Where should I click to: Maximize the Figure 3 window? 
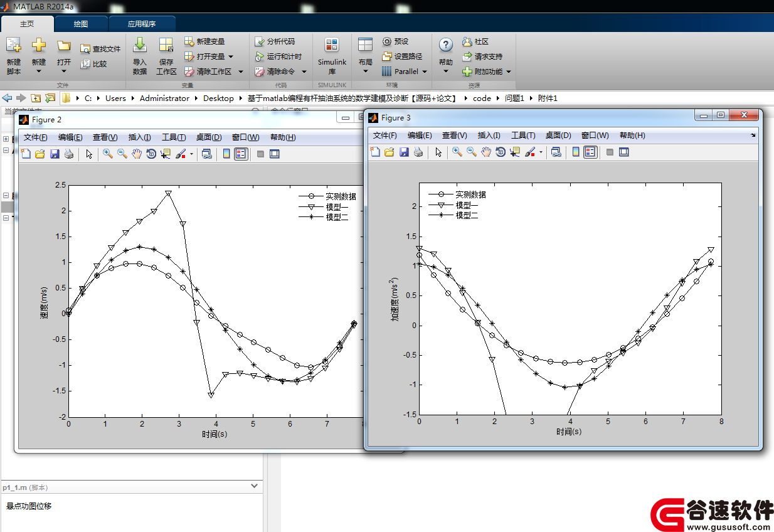coord(721,115)
